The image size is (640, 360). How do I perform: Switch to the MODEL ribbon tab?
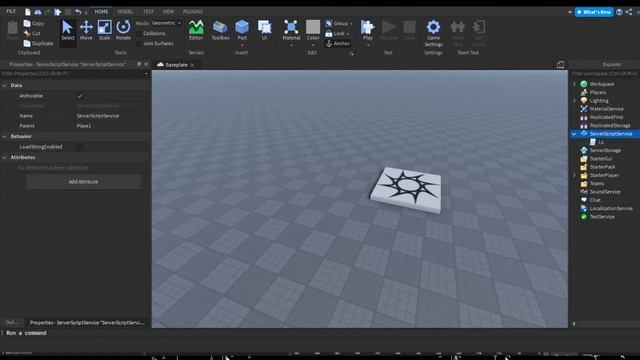click(x=125, y=12)
